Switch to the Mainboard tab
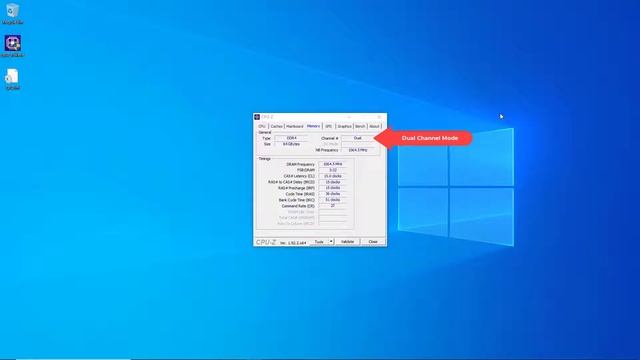640x360 pixels. click(294, 127)
